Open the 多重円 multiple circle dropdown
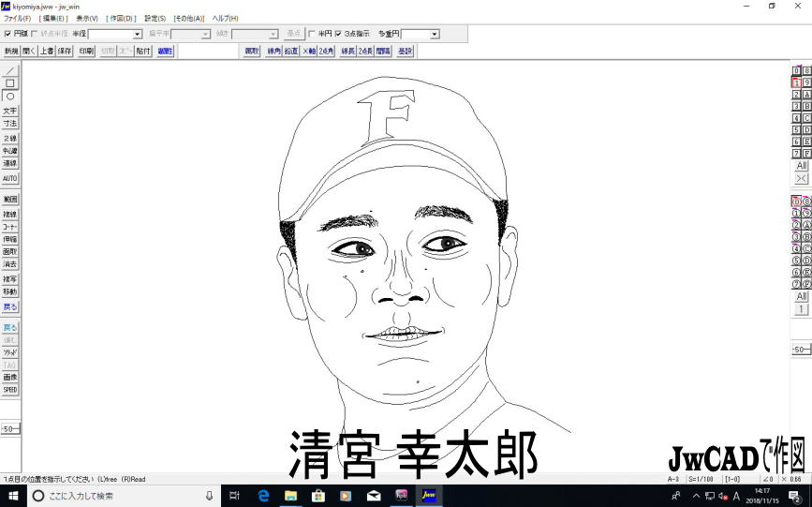This screenshot has height=507, width=812. [x=435, y=35]
